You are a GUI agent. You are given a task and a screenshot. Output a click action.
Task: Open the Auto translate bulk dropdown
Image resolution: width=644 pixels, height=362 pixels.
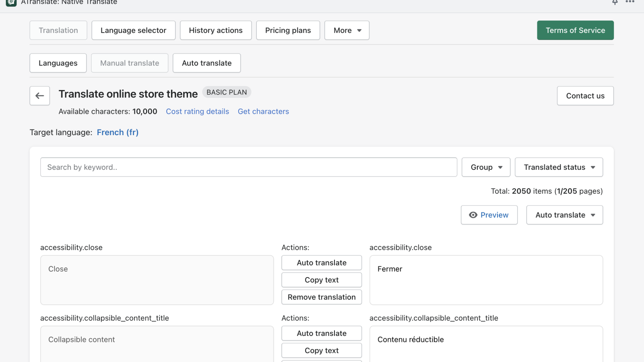pyautogui.click(x=564, y=215)
